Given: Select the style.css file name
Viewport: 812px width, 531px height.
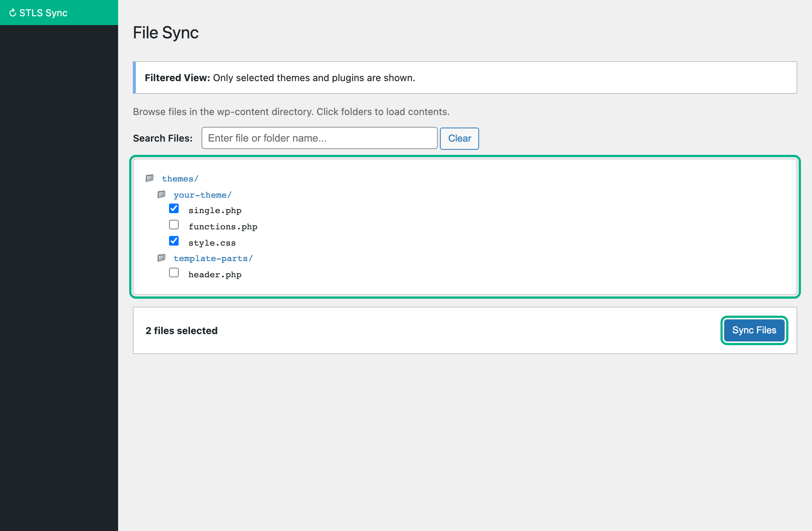Looking at the screenshot, I should [x=212, y=243].
